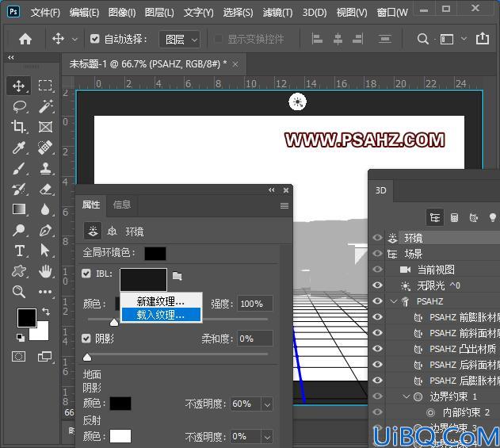Viewport: 500px width, 448px height.
Task: Click the Share icon in the options bar
Action: (483, 39)
